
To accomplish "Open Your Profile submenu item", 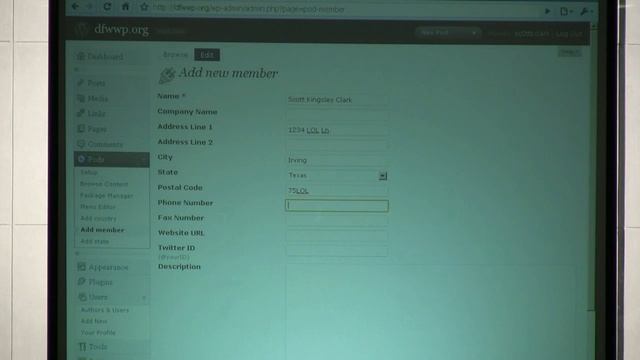I will 98,333.
